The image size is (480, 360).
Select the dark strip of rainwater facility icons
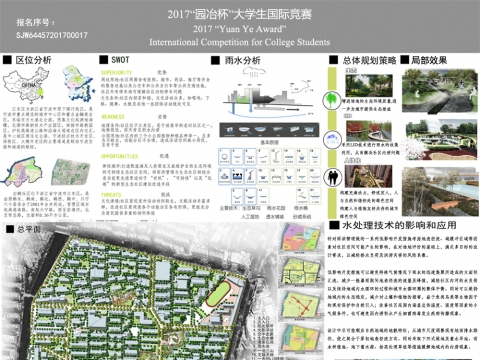coord(269,130)
